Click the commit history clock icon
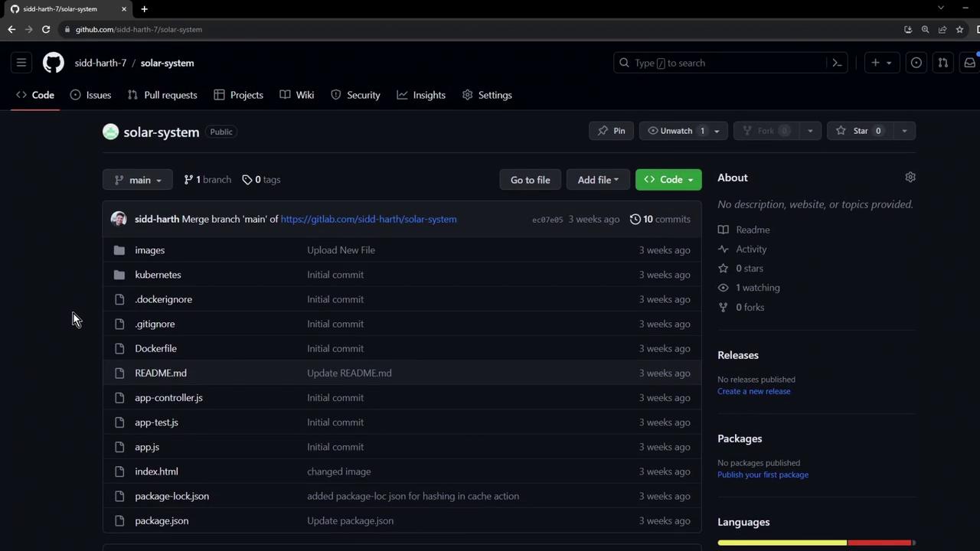 [x=635, y=219]
